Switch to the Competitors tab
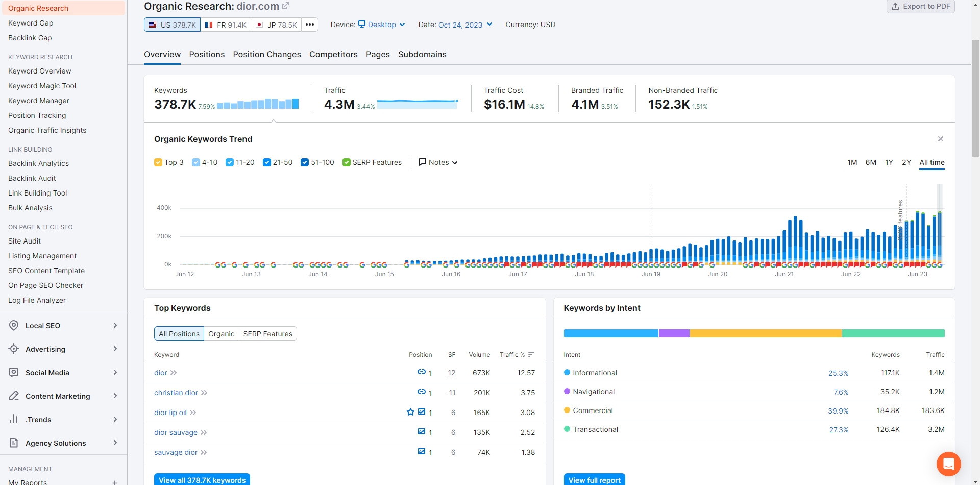 click(x=333, y=54)
